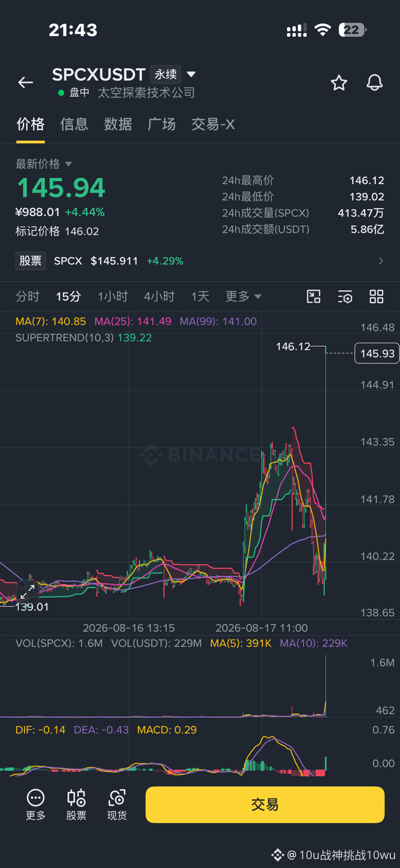Switch to the 交易-X tab
400x868 pixels.
tap(213, 124)
